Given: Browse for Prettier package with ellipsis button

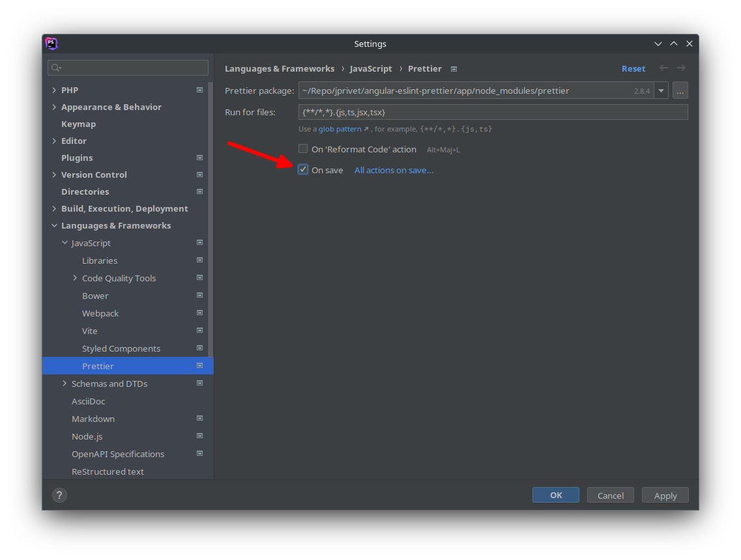Looking at the screenshot, I should [x=680, y=91].
